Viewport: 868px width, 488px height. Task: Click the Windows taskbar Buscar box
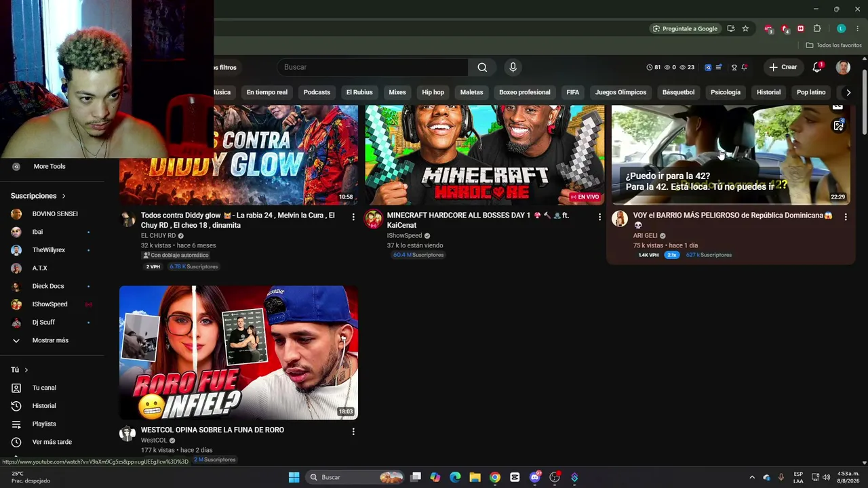(354, 477)
